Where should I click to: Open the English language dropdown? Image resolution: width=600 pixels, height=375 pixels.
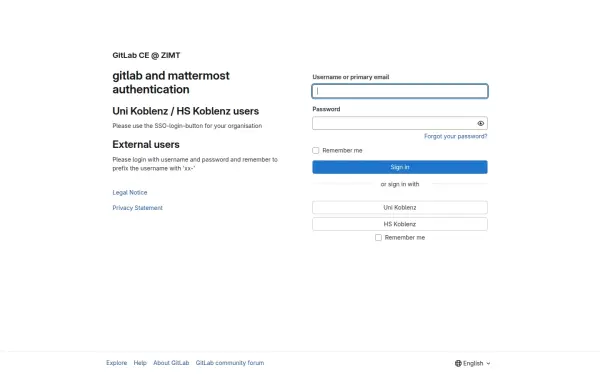tap(473, 363)
